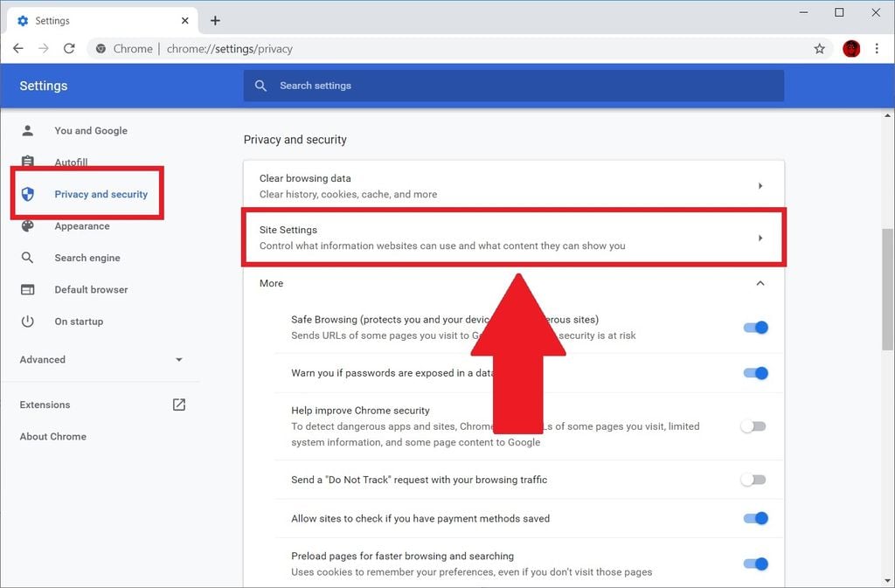Bookmark this page with star icon
Image resolution: width=895 pixels, height=588 pixels.
point(820,48)
